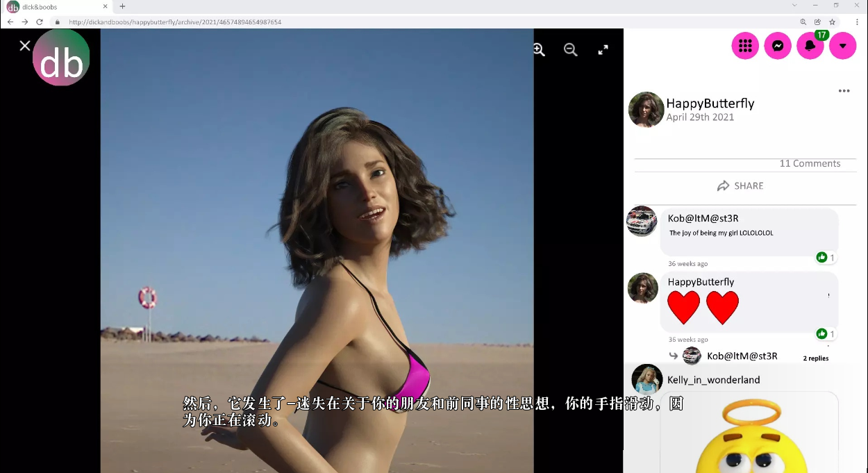The width and height of the screenshot is (868, 473).
Task: Open the apps grid menu
Action: coord(745,46)
